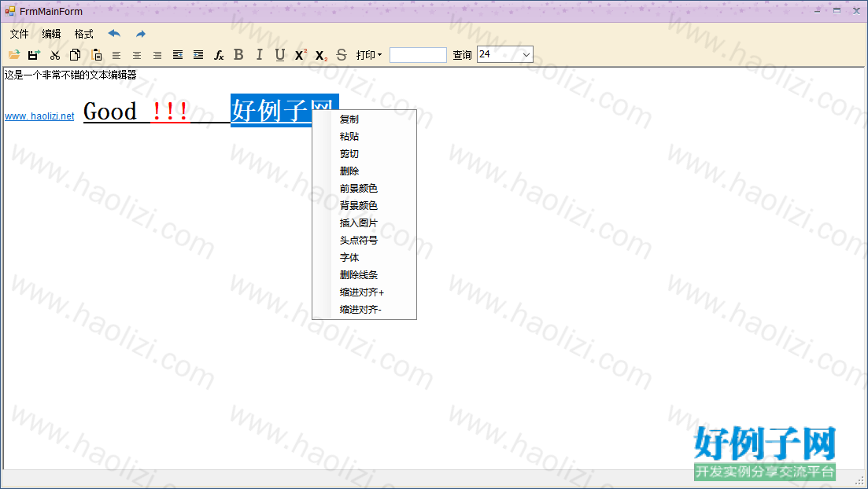Choose 剪切 from the context menu
868x489 pixels.
coord(364,154)
